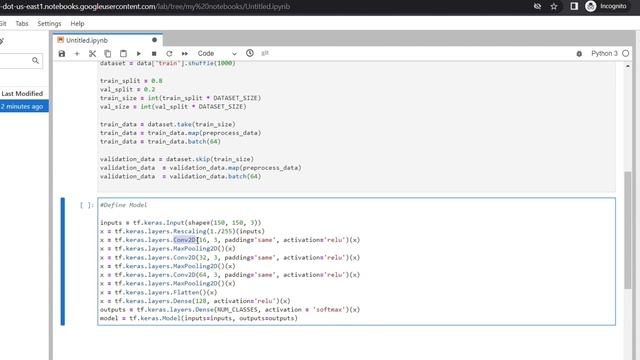This screenshot has height=360, width=640.
Task: Click the browser address bar URL
Action: coord(145,7)
